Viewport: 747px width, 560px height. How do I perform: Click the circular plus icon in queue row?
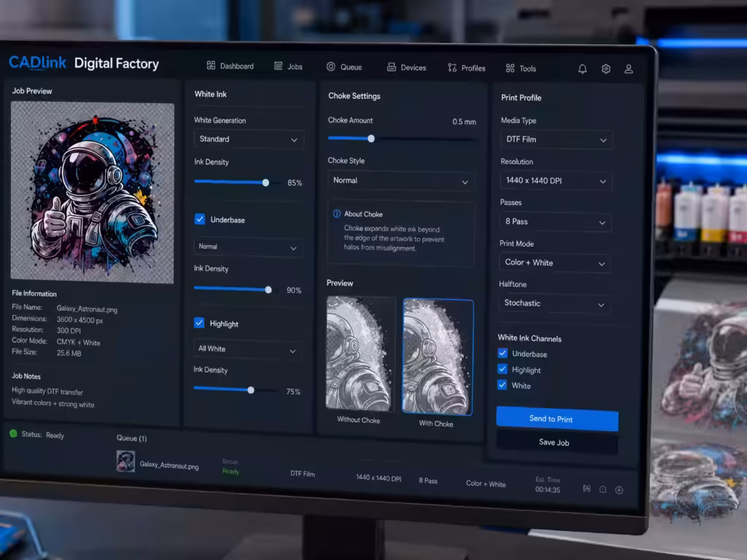click(x=619, y=490)
